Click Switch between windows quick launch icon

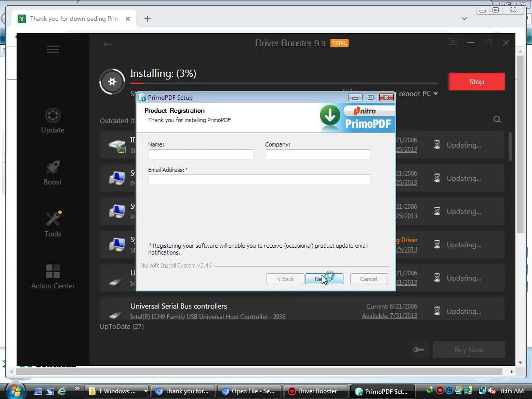[50, 391]
